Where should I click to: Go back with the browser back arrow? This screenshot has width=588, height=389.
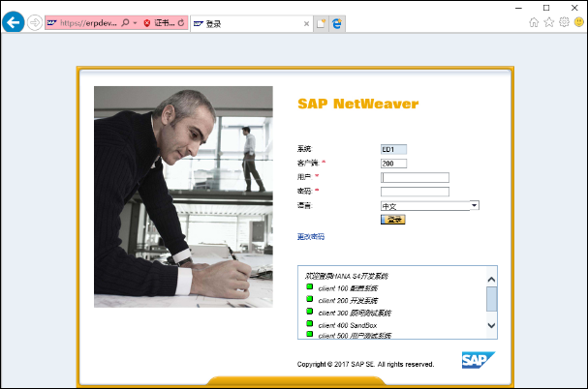(x=14, y=22)
